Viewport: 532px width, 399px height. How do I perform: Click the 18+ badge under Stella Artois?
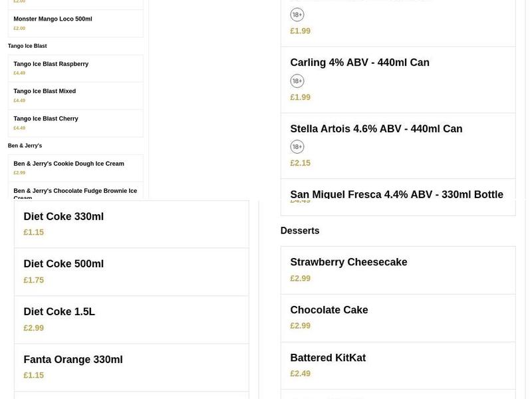point(297,146)
